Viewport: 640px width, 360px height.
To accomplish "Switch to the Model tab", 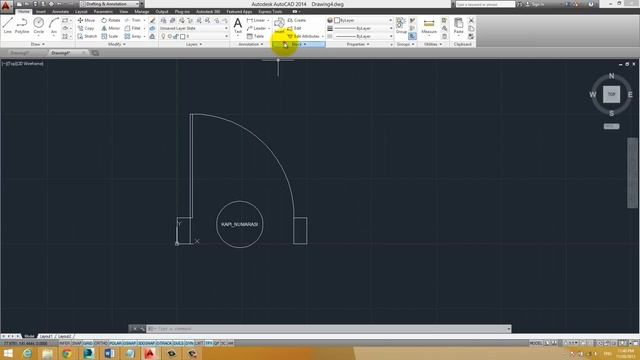I will 29,336.
